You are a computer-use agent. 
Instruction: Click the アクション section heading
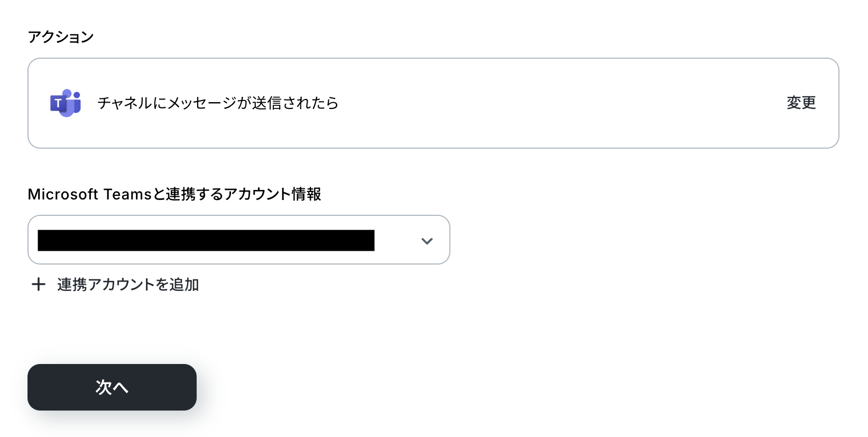point(61,37)
